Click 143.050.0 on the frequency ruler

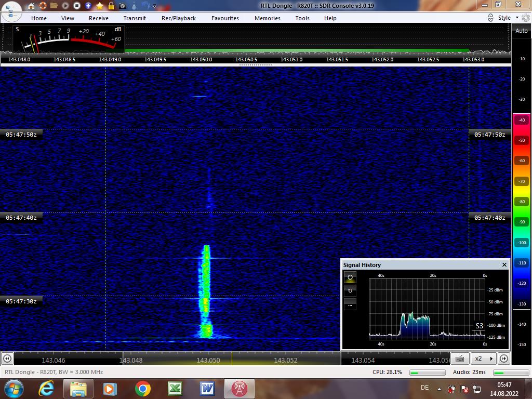pyautogui.click(x=201, y=59)
